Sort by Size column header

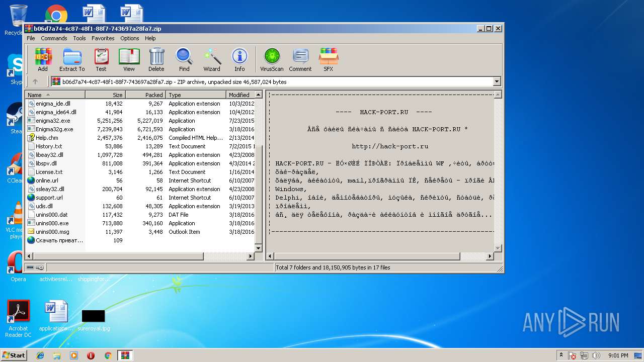(105, 95)
